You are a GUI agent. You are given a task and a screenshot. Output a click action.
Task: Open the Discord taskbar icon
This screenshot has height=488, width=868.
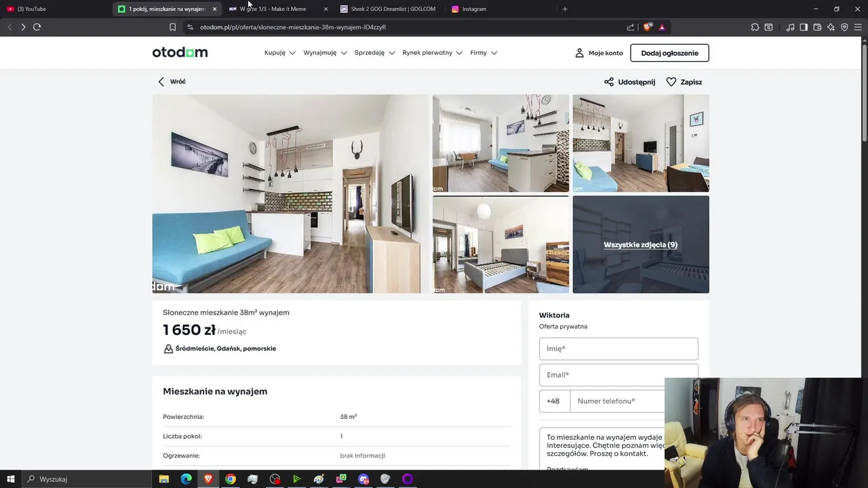pyautogui.click(x=363, y=479)
